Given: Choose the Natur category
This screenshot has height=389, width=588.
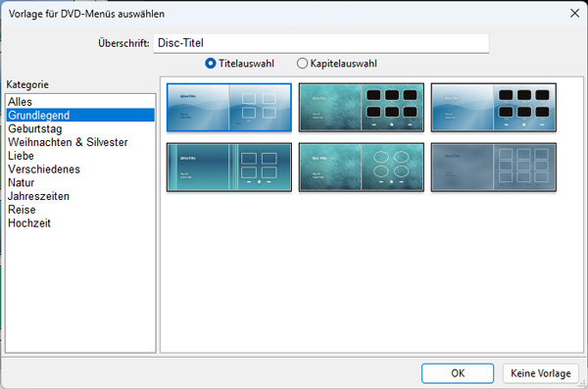Looking at the screenshot, I should [80, 182].
